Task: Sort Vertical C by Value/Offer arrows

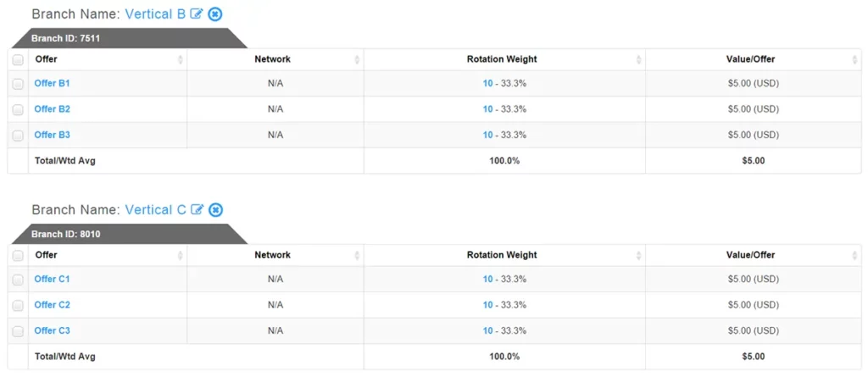Action: coord(854,255)
